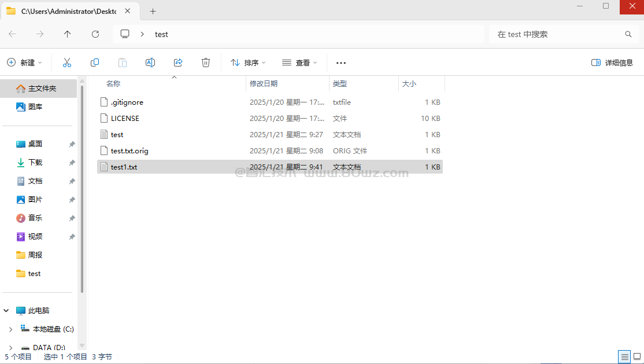Viewport: 644px width, 364px height.
Task: Click the Share icon in toolbar
Action: [x=178, y=62]
